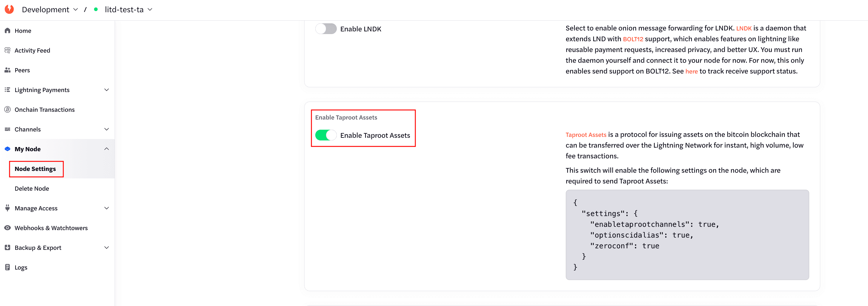
Task: Disable the Enable Taproot Assets switch
Action: pos(325,135)
